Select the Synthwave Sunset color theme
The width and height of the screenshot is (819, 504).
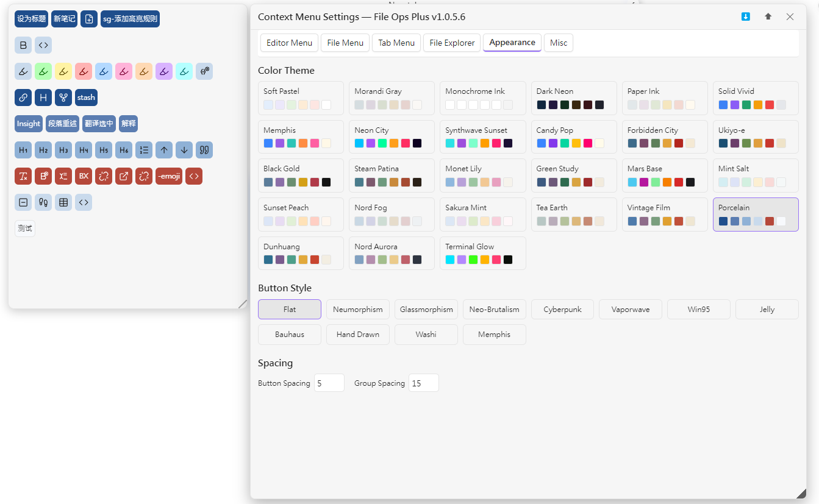(x=483, y=137)
